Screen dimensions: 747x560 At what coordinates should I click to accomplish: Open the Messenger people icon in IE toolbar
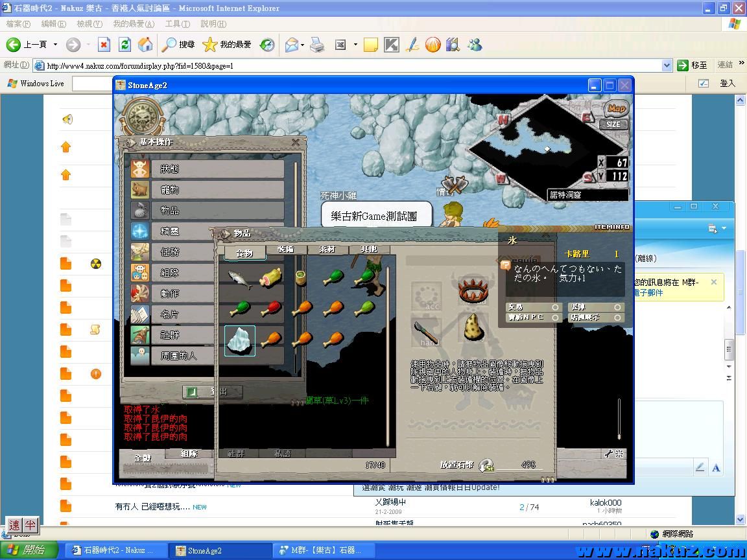pyautogui.click(x=475, y=45)
